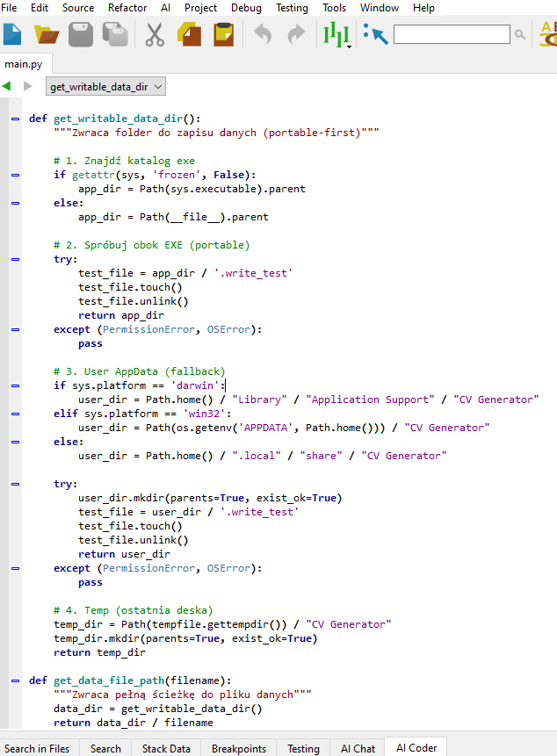This screenshot has height=756, width=557.
Task: Click the Save floppy disk icon
Action: click(81, 35)
